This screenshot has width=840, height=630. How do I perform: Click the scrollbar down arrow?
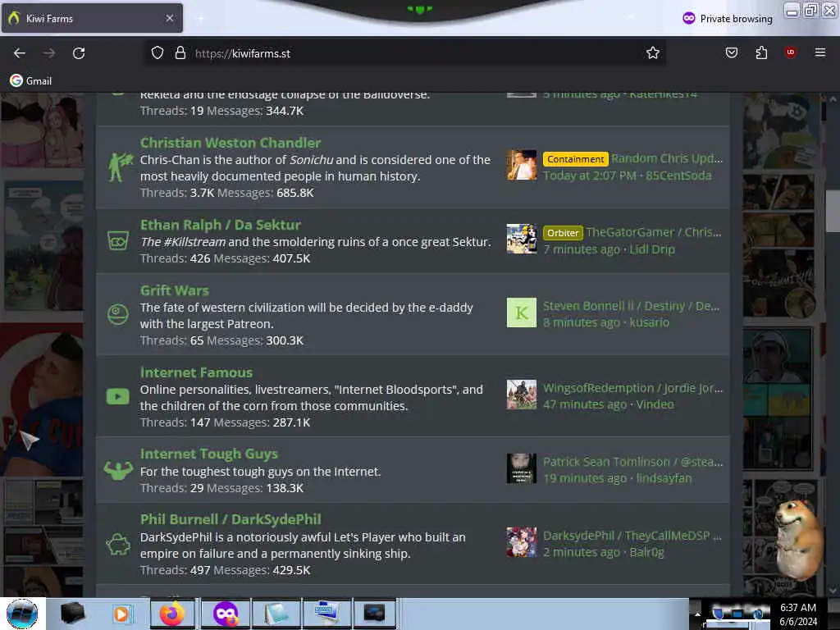point(833,591)
